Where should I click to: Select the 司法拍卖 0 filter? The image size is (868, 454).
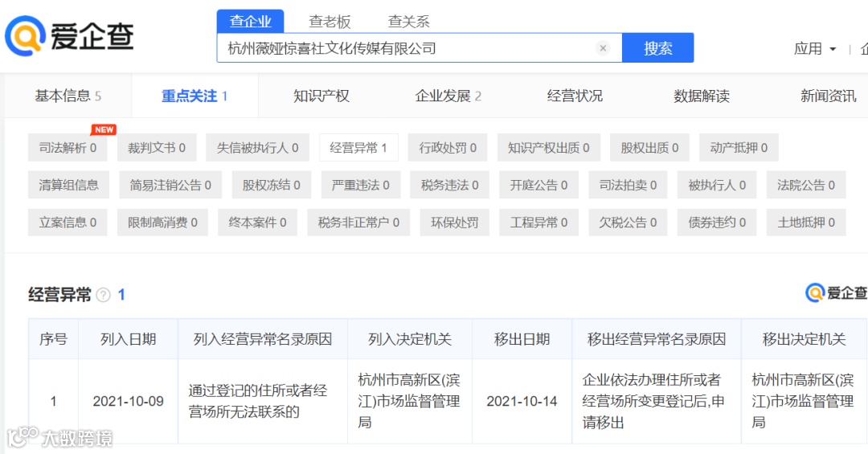628,185
